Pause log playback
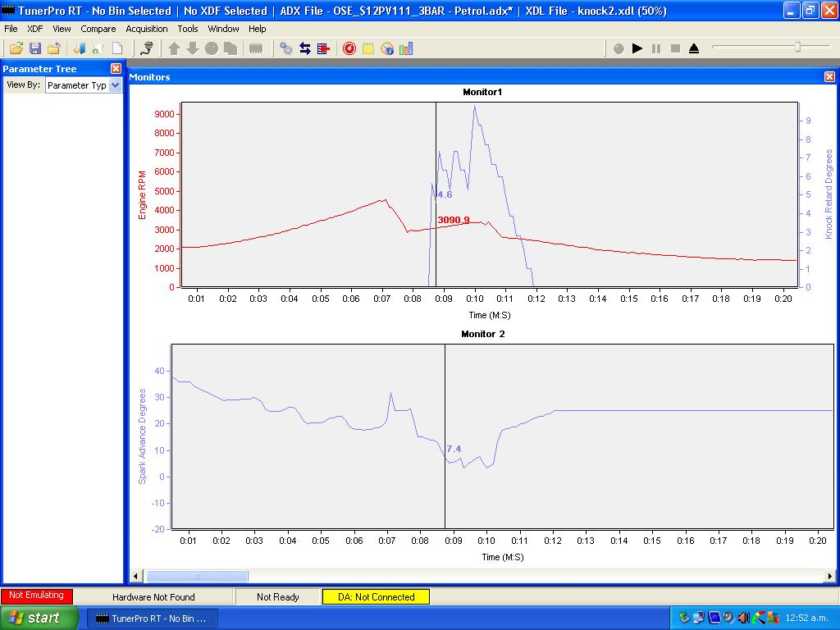This screenshot has height=630, width=840. (656, 48)
